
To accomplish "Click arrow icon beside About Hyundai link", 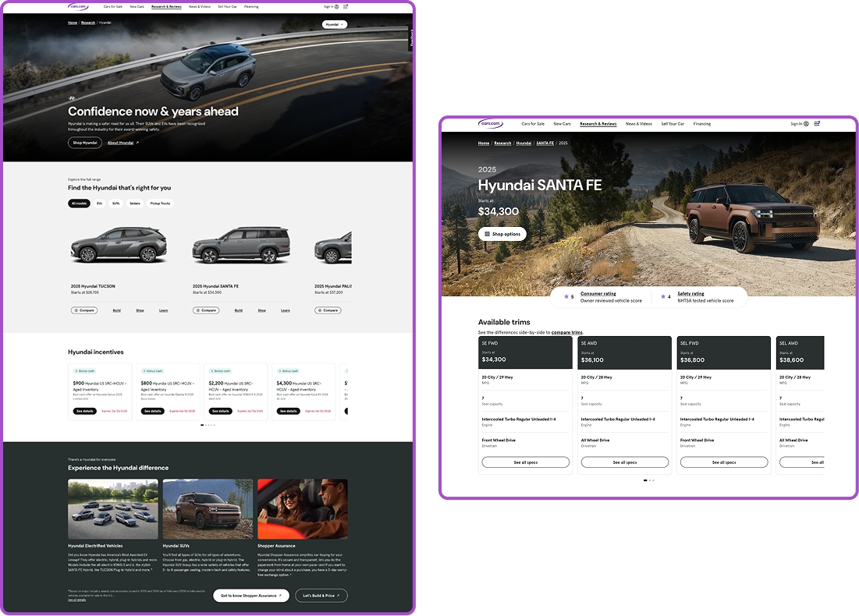I will 137,143.
